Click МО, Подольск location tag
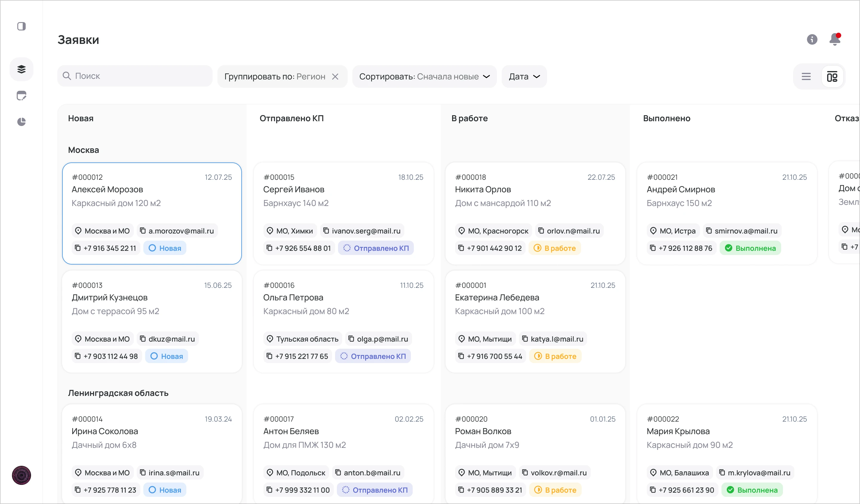Viewport: 860px width, 504px height. pyautogui.click(x=296, y=473)
